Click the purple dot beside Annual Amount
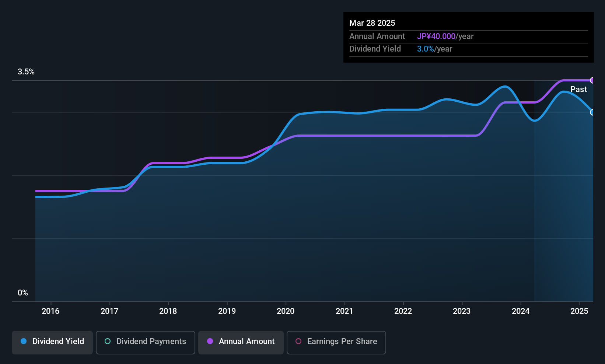Image resolution: width=605 pixels, height=364 pixels. (x=210, y=342)
